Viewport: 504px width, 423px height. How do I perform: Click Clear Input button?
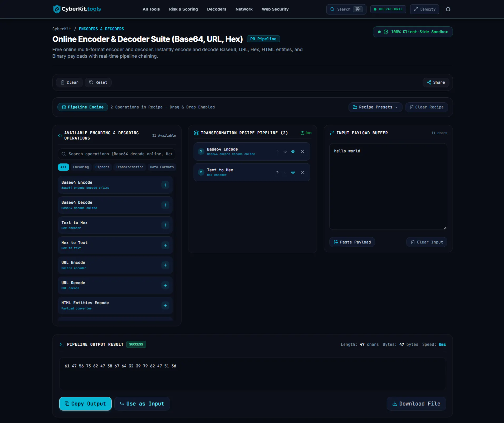coord(427,242)
